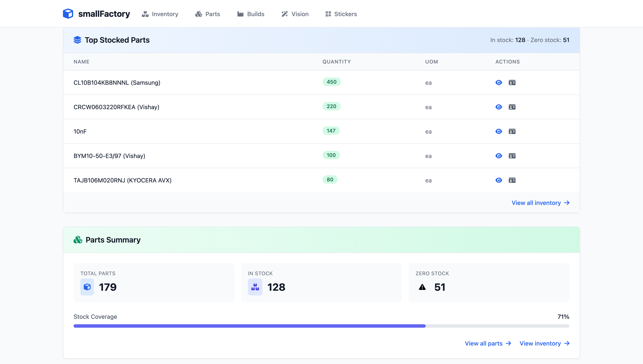Image resolution: width=643 pixels, height=364 pixels.
Task: Go to the Parts nav tab
Action: (208, 14)
